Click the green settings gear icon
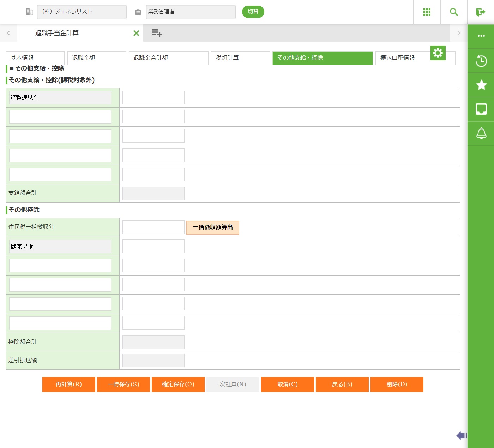494x448 pixels. [438, 53]
